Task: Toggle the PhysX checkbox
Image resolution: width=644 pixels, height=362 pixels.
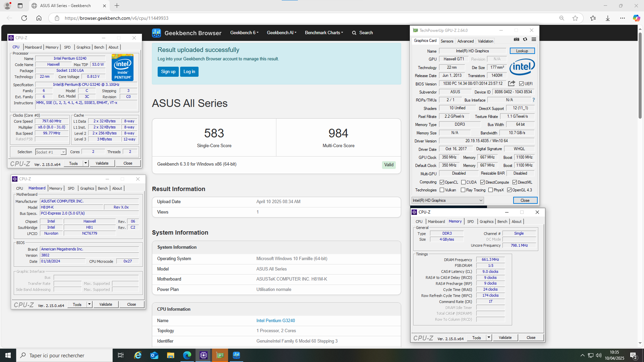Action: click(x=490, y=190)
